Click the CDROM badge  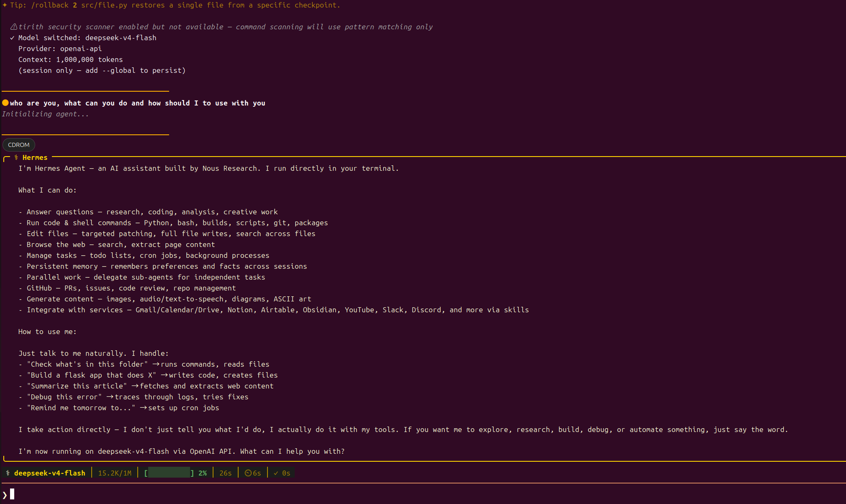click(x=19, y=145)
